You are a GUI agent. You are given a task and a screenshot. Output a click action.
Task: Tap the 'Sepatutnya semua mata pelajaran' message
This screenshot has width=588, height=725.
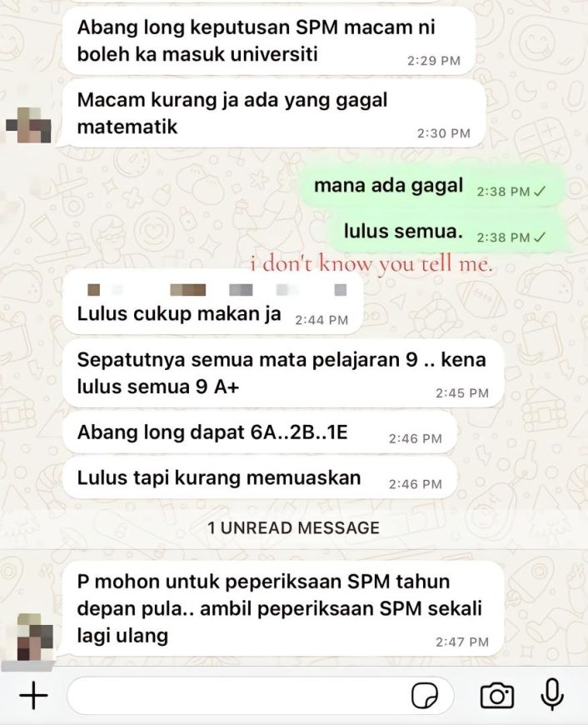(283, 373)
